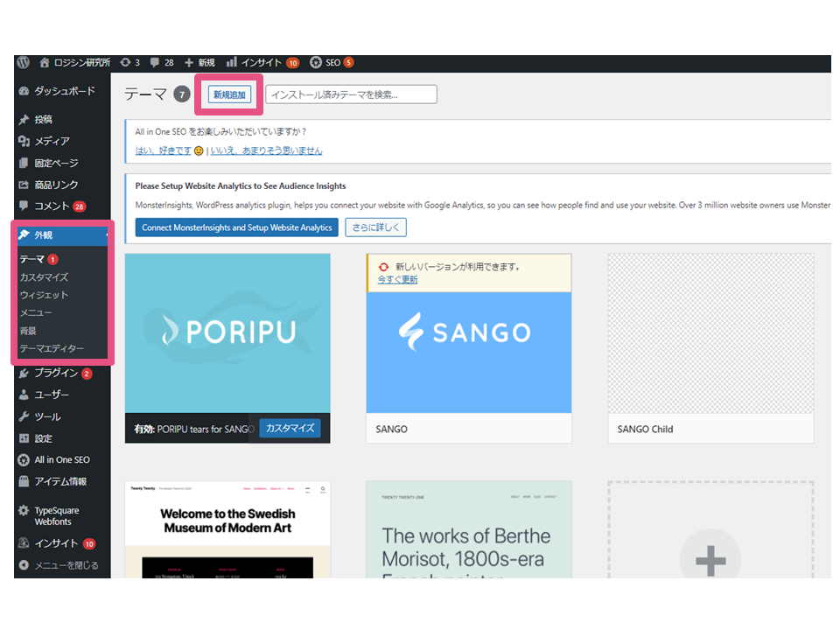Open the SANGO Child theme thumbnail

pos(710,333)
